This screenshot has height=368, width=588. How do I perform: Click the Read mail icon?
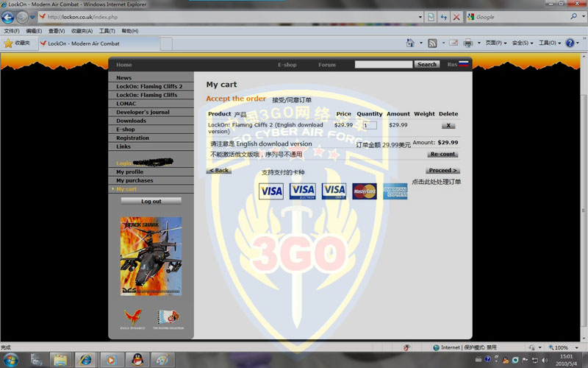tap(453, 43)
